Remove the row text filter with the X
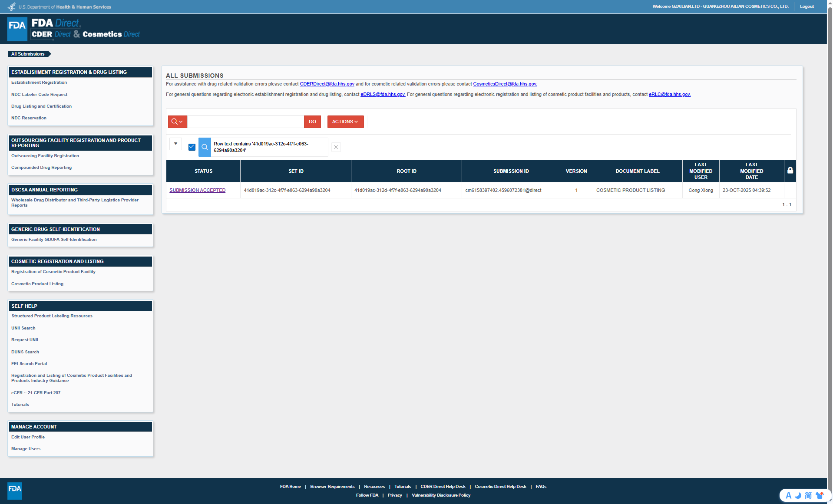This screenshot has height=504, width=833. point(336,147)
